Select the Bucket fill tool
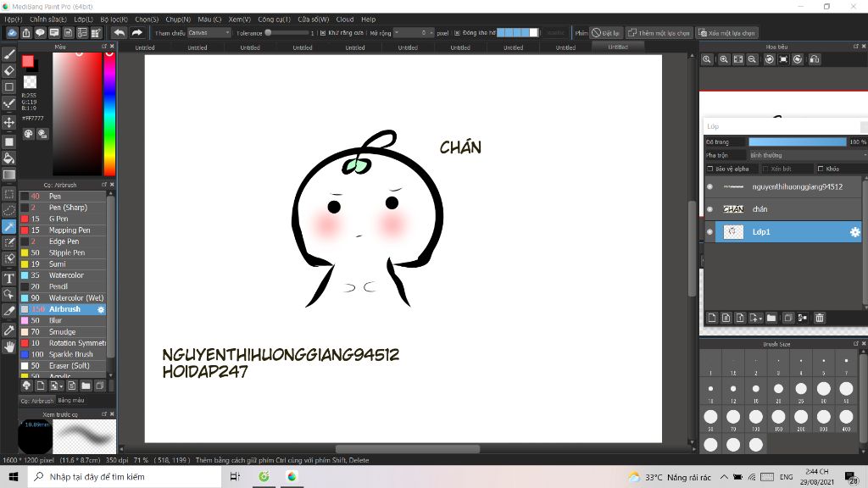This screenshot has width=868, height=488. [x=8, y=158]
